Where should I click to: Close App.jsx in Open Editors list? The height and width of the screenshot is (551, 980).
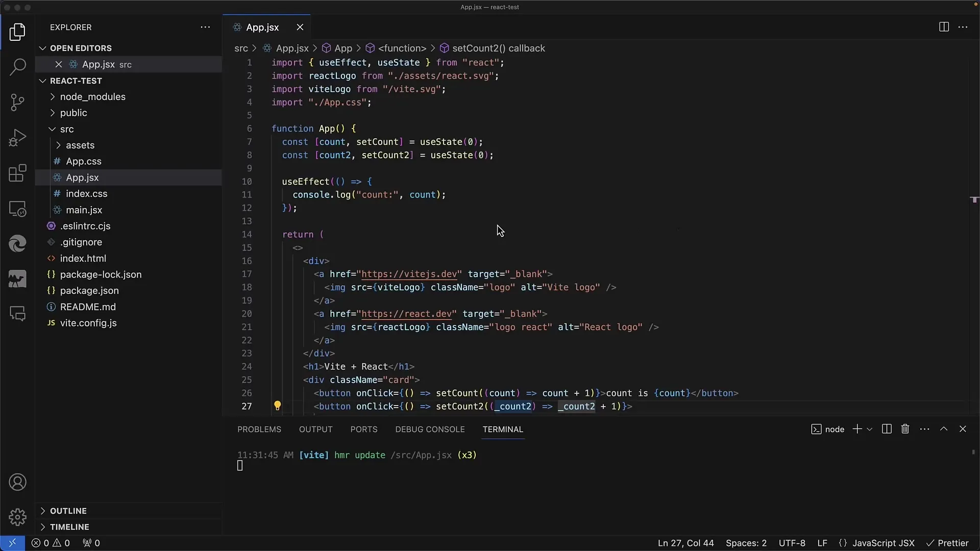tap(58, 64)
